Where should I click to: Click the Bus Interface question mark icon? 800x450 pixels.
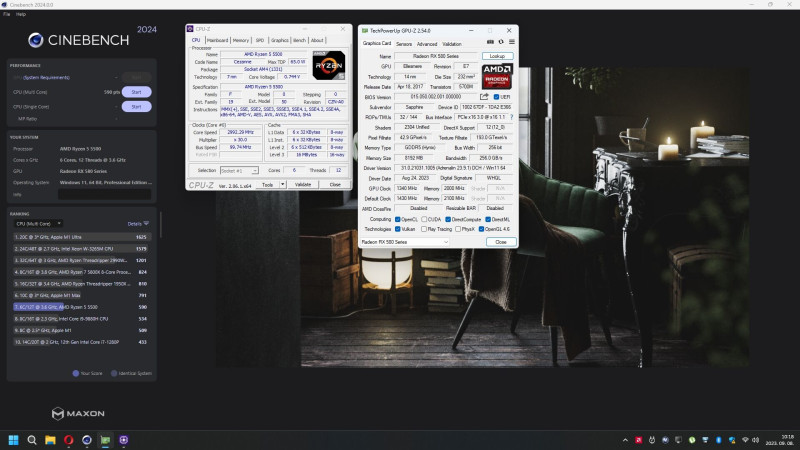click(511, 117)
